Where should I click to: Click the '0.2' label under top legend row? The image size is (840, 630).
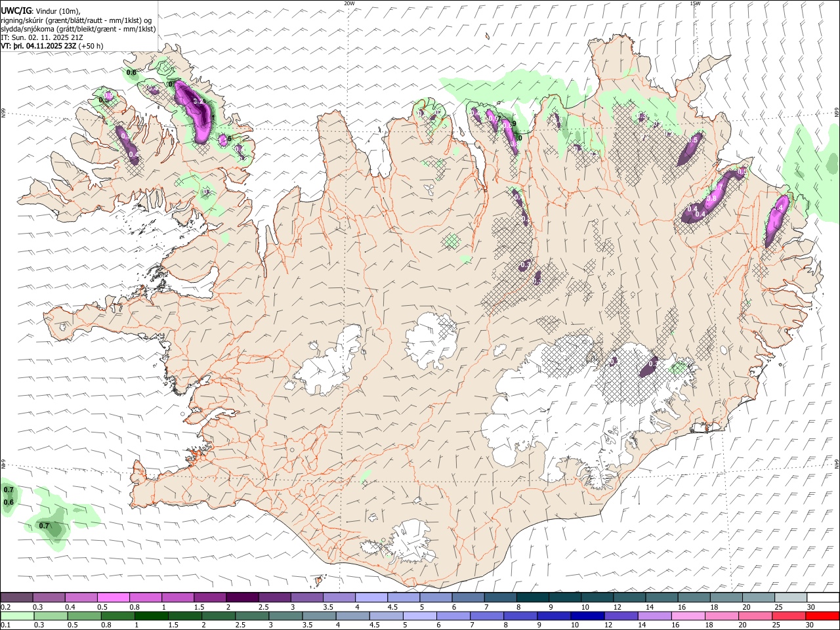click(x=5, y=607)
